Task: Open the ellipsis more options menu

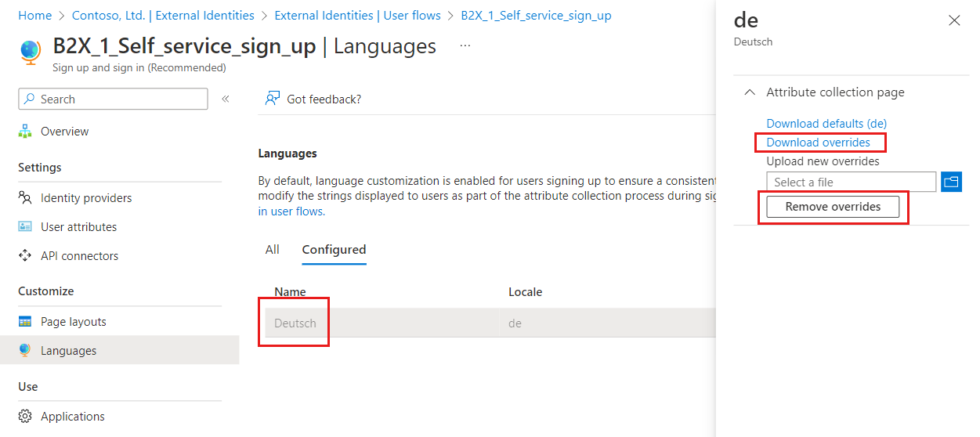Action: tap(465, 46)
